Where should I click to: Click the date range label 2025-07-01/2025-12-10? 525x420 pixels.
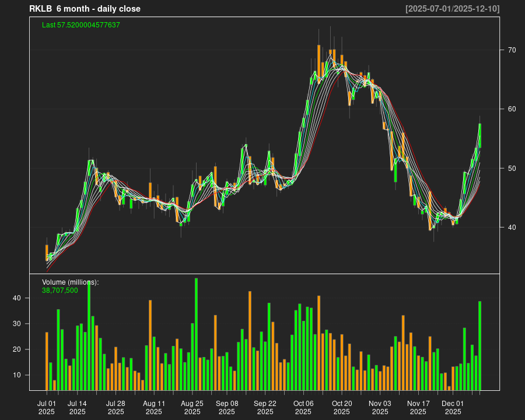coord(453,9)
